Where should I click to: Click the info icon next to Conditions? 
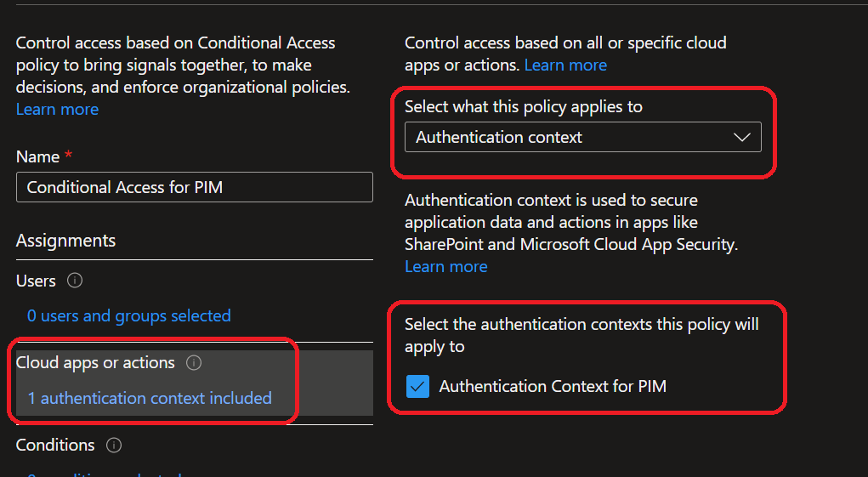[x=114, y=446]
